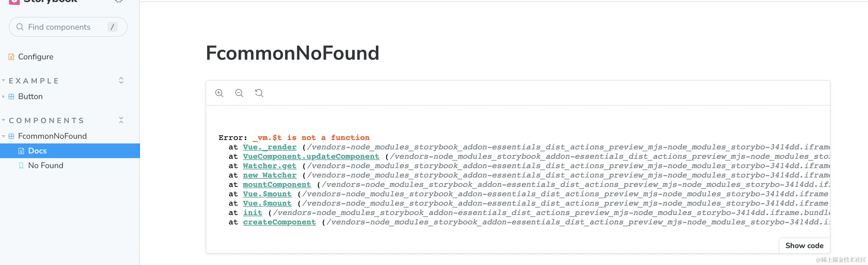Click the FcommonNoFound component grid icon
This screenshot has height=265, width=868.
[x=11, y=136]
